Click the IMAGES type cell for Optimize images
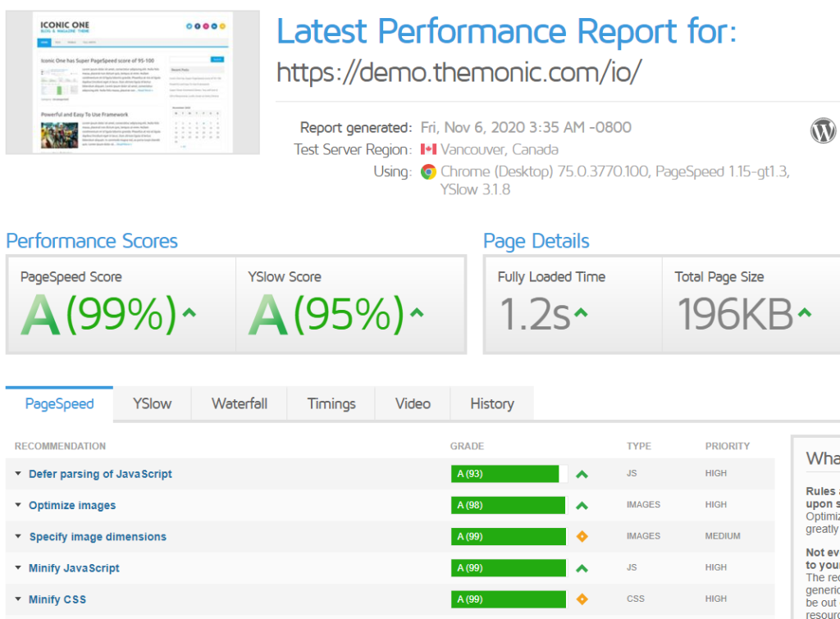 pyautogui.click(x=643, y=504)
